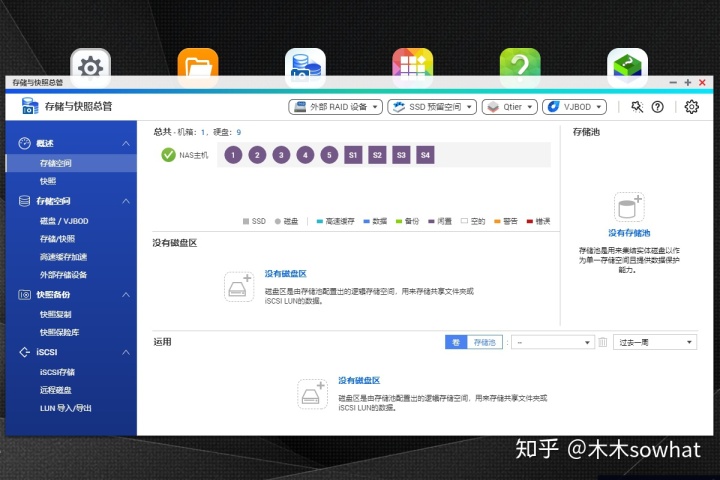Open App Center colorful grid icon

413,68
